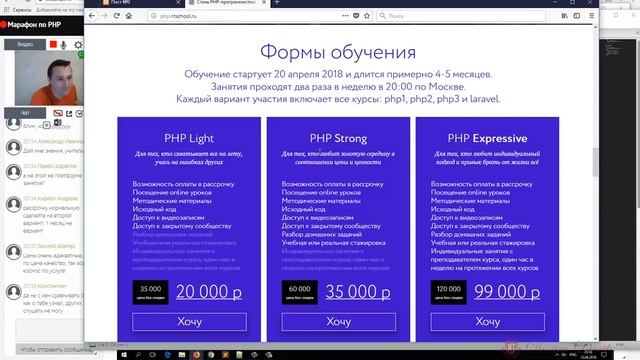Screen dimensions: 640x360
Task: Click the 'PHP Light' card heading
Action: pyautogui.click(x=189, y=138)
